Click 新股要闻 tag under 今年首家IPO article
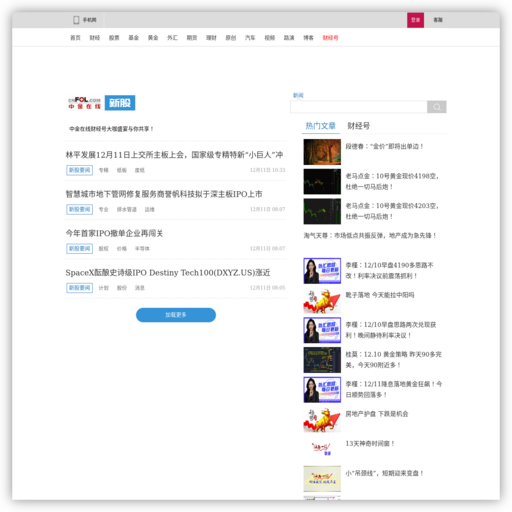This screenshot has height=512, width=512. click(x=80, y=249)
